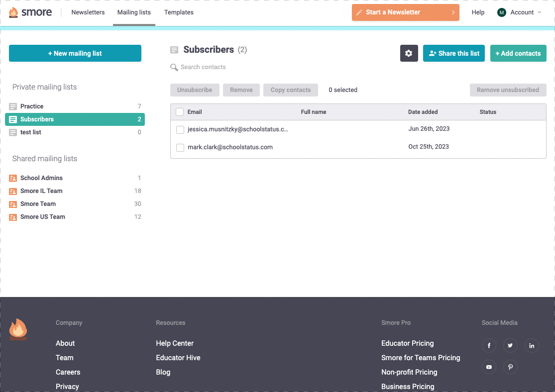Click the Oct 25th, 2023 date cell

pos(429,146)
